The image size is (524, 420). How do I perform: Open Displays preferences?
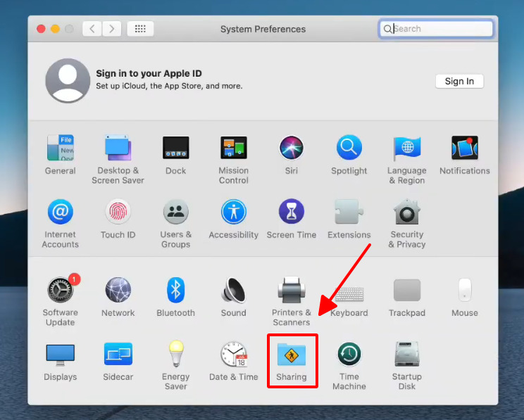[x=61, y=355]
